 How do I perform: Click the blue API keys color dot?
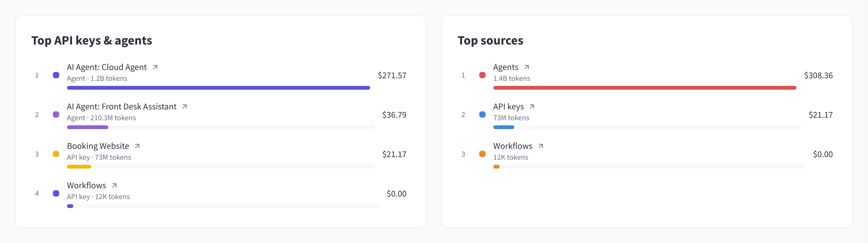[482, 115]
